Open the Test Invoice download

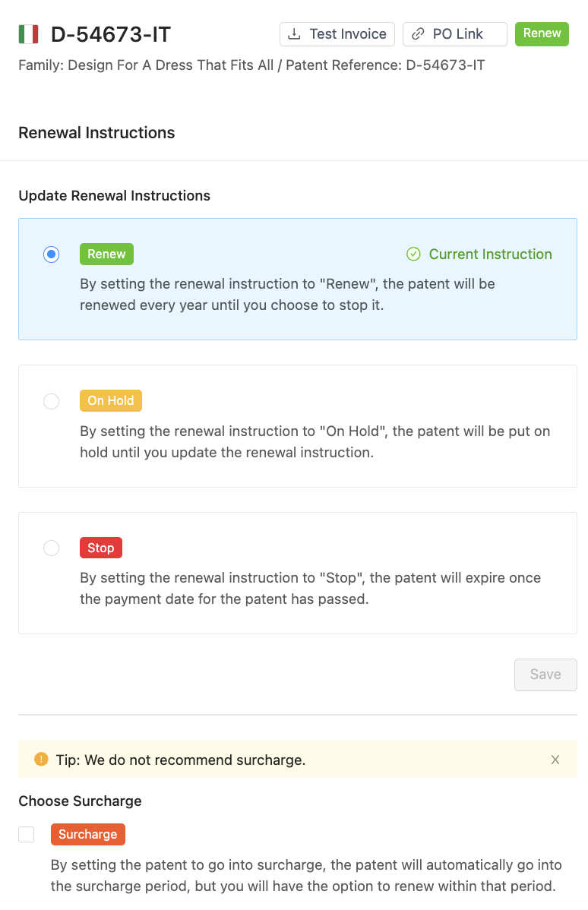tap(337, 33)
